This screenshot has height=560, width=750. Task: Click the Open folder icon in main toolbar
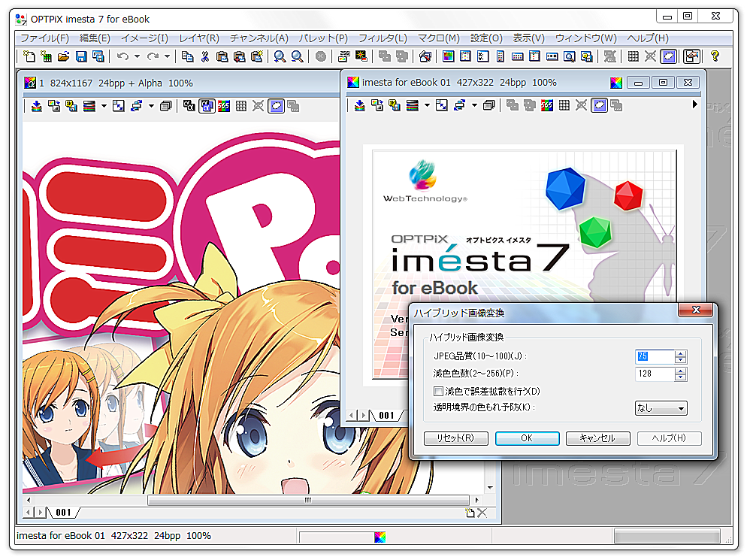(x=64, y=56)
